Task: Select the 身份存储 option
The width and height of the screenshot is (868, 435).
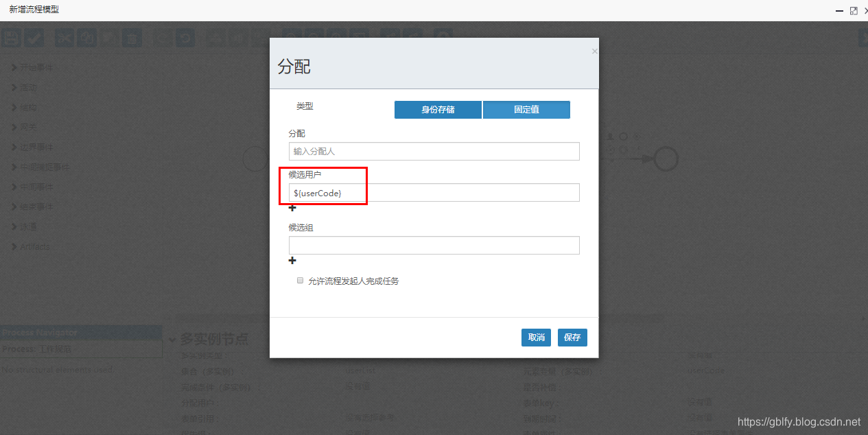Action: (438, 110)
